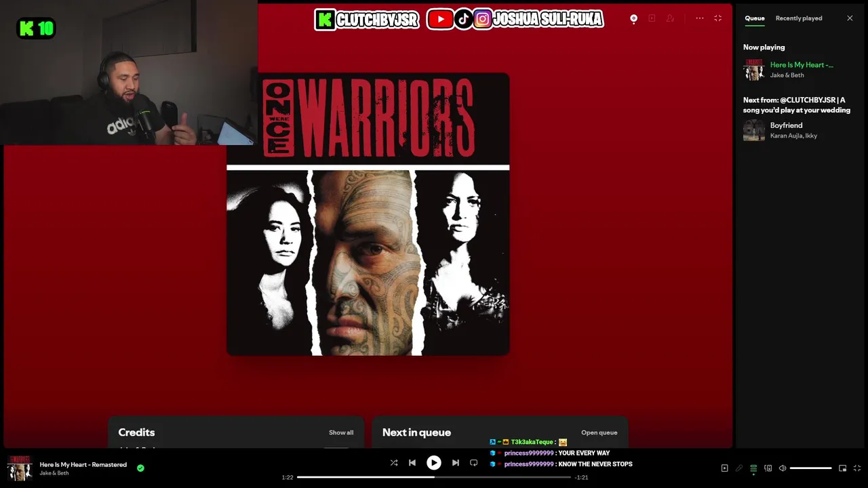Open Here Is My Heart - Remastered title link

83,465
